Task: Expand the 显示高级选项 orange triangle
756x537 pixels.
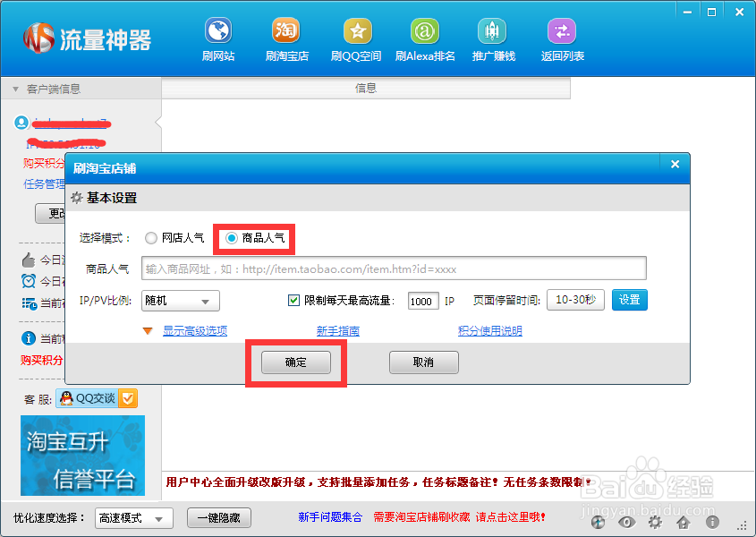Action: [x=148, y=331]
